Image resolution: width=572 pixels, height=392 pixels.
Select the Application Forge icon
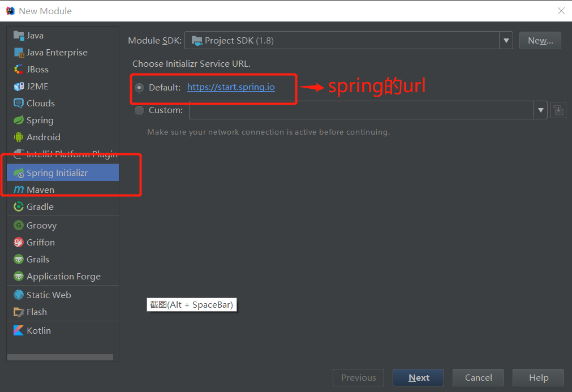[x=19, y=277]
